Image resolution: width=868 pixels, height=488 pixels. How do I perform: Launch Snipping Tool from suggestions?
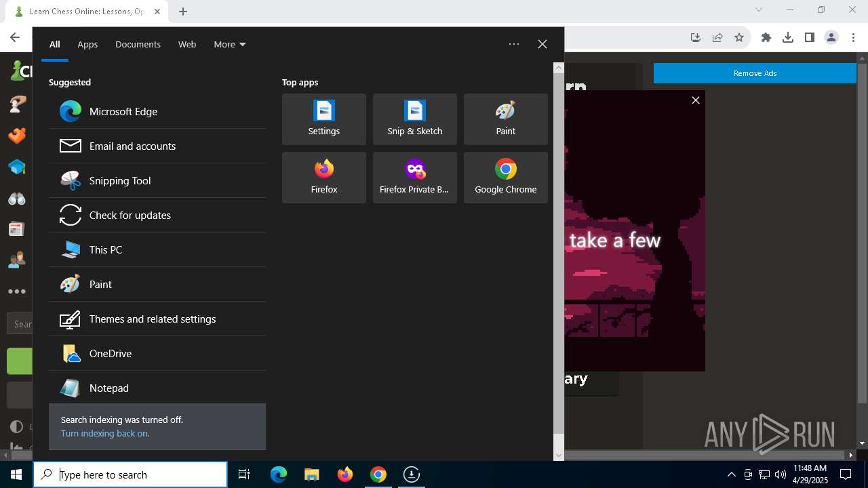coord(157,180)
